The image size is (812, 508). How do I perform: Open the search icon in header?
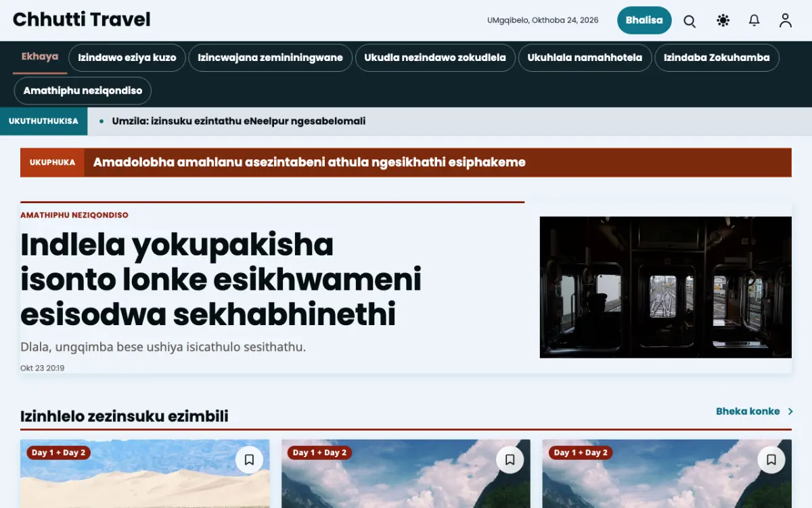pos(690,20)
